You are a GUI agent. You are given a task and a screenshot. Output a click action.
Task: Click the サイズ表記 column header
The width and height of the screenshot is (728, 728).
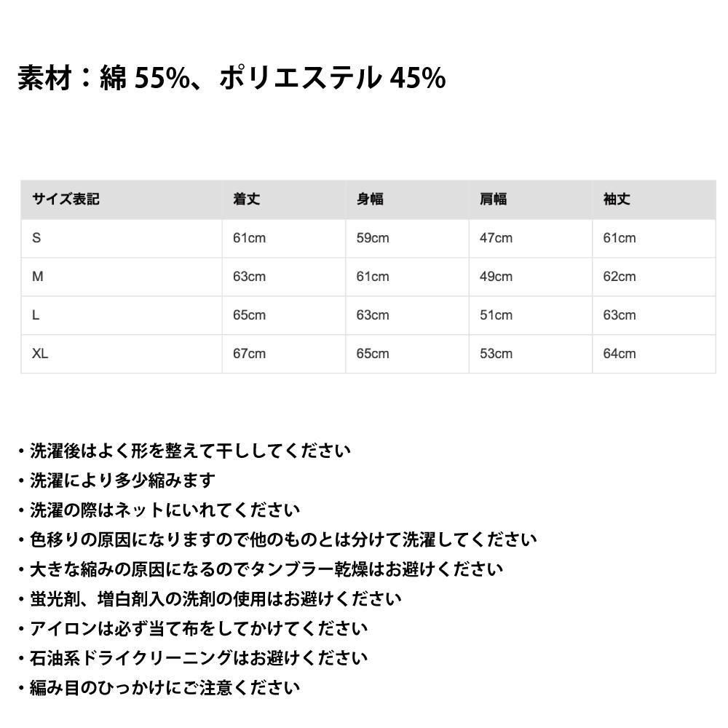tap(66, 199)
